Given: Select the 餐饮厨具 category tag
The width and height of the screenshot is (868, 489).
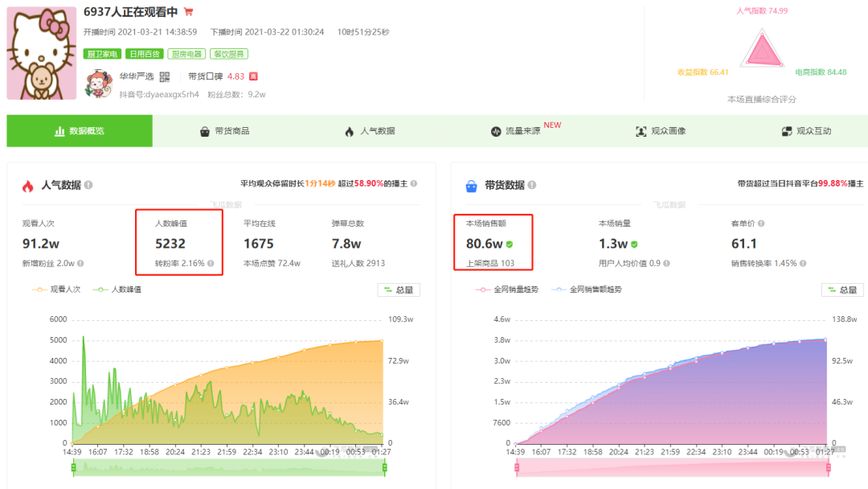Looking at the screenshot, I should click(228, 54).
